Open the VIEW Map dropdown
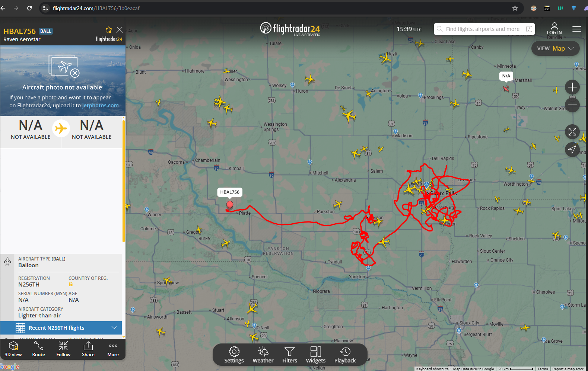 coord(556,48)
